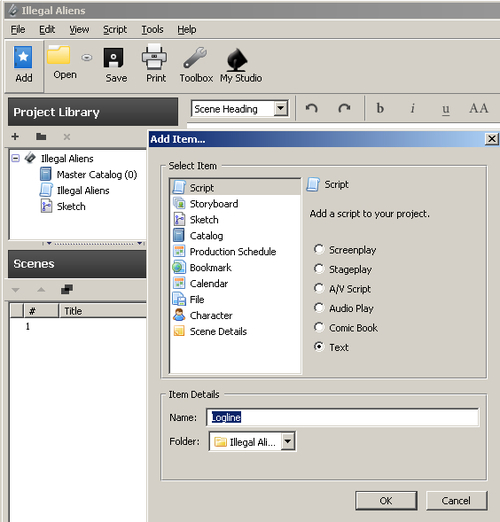The height and width of the screenshot is (522, 500).
Task: Click the Name field containing Logline
Action: coord(343,417)
